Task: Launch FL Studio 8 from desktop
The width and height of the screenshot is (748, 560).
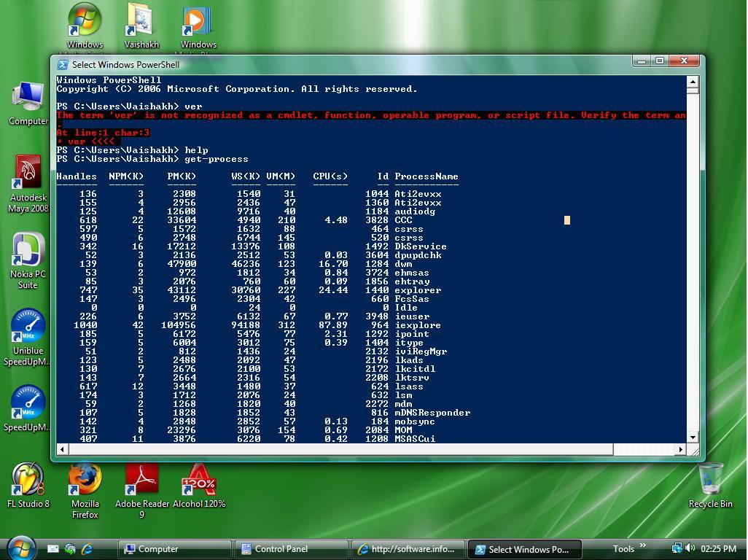Action: [28, 485]
